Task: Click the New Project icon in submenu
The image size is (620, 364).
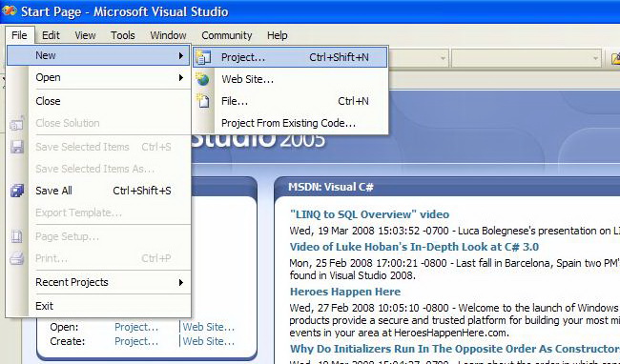Action: (203, 57)
